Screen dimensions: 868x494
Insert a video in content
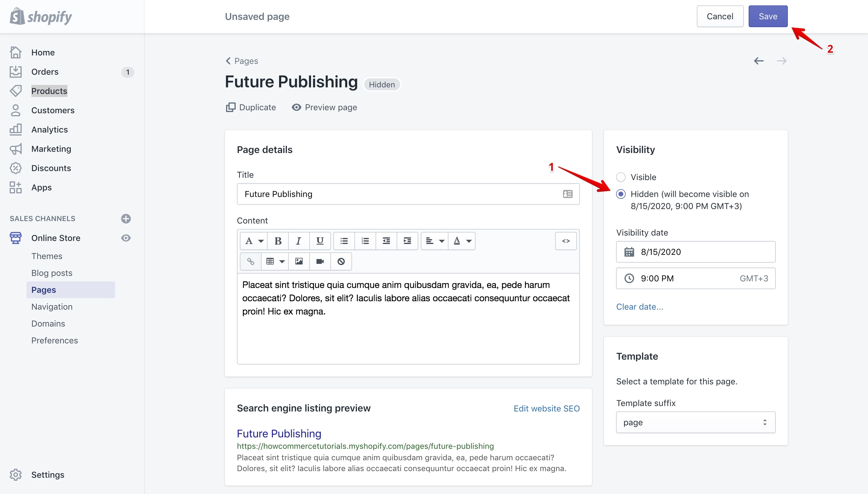coord(320,261)
